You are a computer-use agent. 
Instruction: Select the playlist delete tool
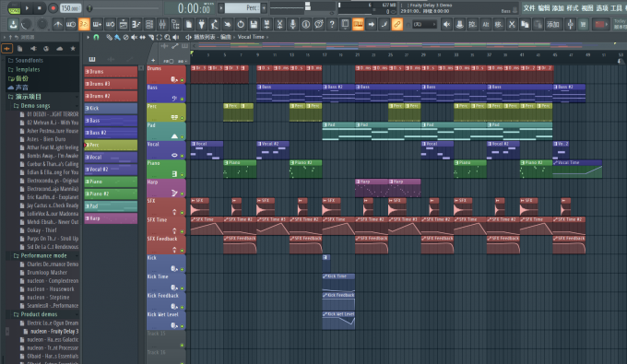click(125, 37)
